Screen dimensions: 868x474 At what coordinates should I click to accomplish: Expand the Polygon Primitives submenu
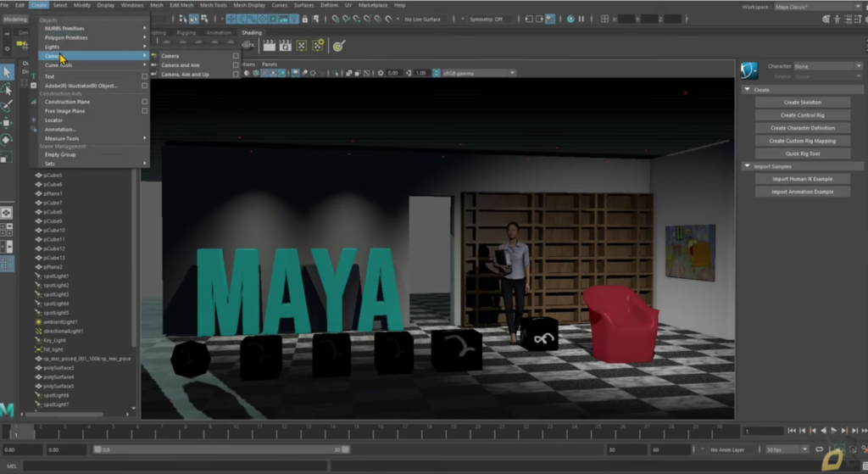pos(94,37)
